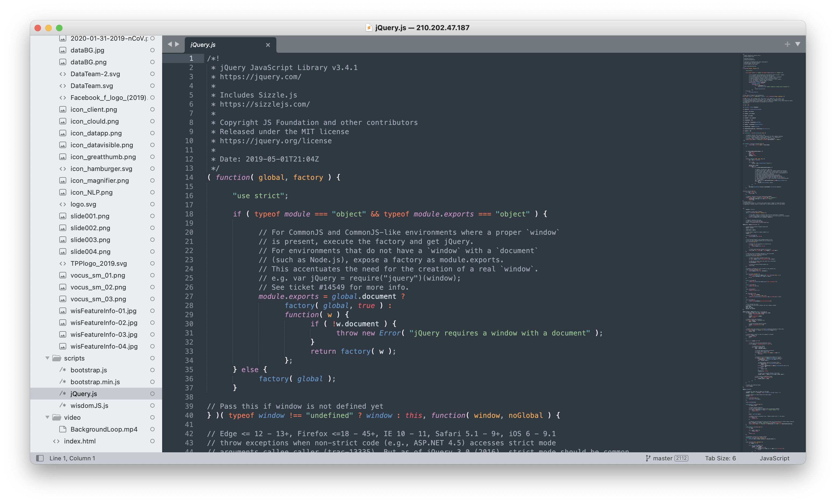
Task: Click JS file icon beside bootstrap.js
Action: (x=63, y=370)
